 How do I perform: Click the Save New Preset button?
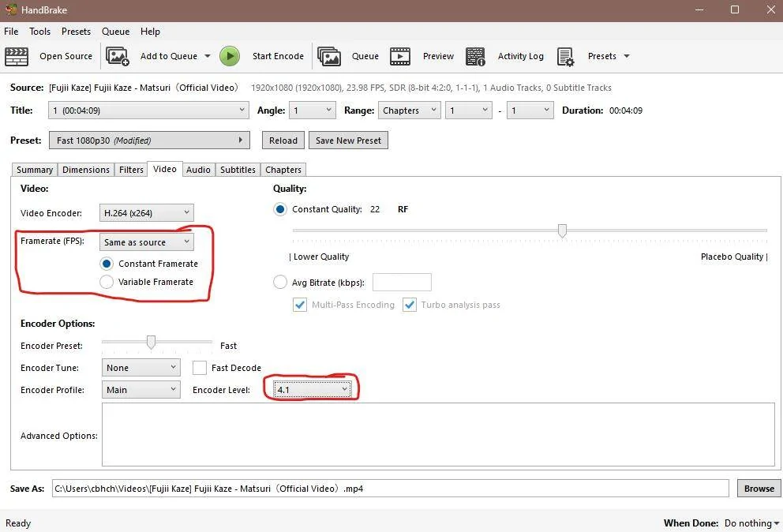349,140
